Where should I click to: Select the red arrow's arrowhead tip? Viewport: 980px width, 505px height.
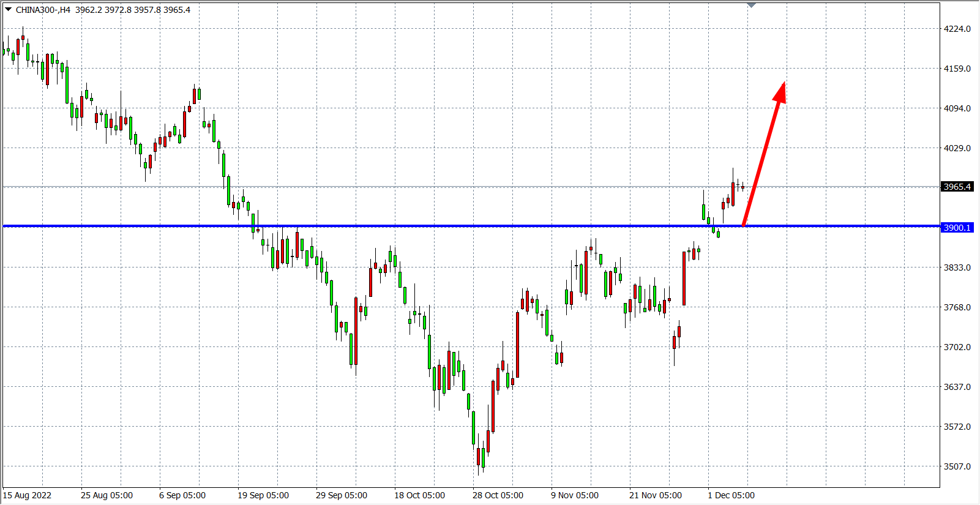[x=783, y=86]
